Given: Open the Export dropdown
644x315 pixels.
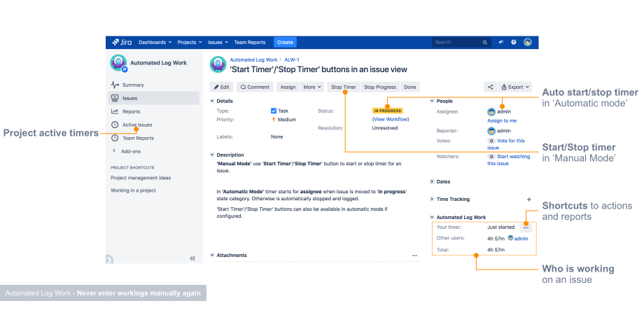Looking at the screenshot, I should (515, 87).
